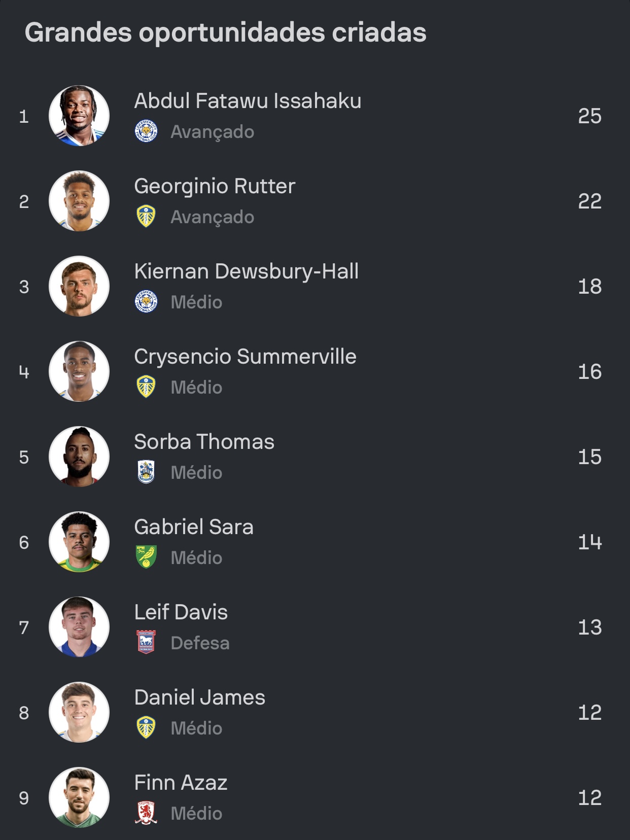Click Leicester crest under Kiernan Dewsbury-Hall
The width and height of the screenshot is (630, 840).
click(146, 302)
